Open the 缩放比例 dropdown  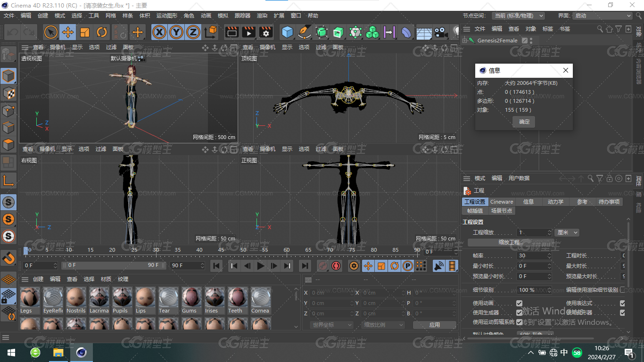[383, 325]
